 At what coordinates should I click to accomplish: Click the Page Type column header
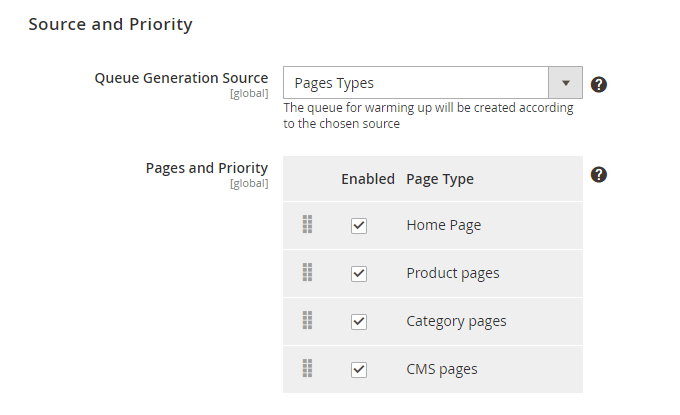coord(440,179)
